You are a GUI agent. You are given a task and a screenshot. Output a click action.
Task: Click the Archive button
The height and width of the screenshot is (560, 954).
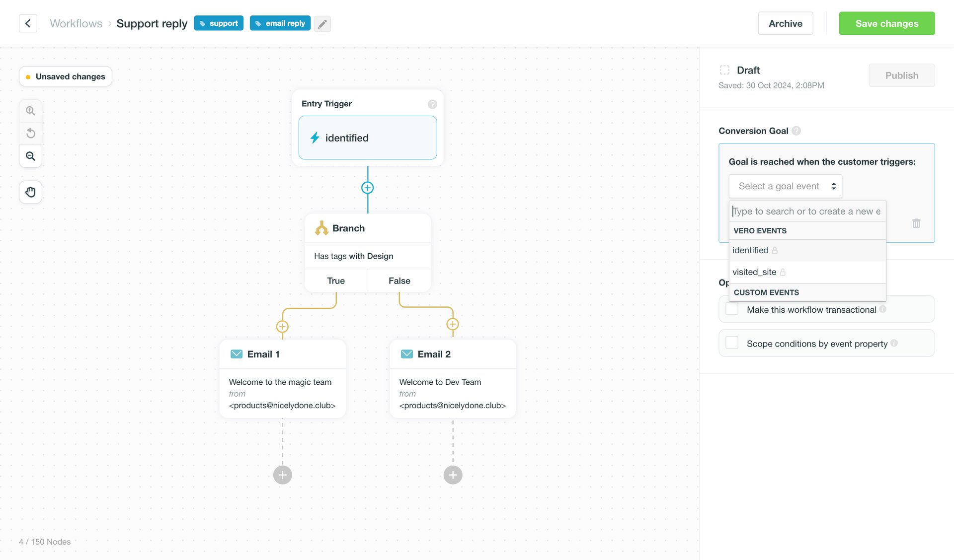[785, 23]
